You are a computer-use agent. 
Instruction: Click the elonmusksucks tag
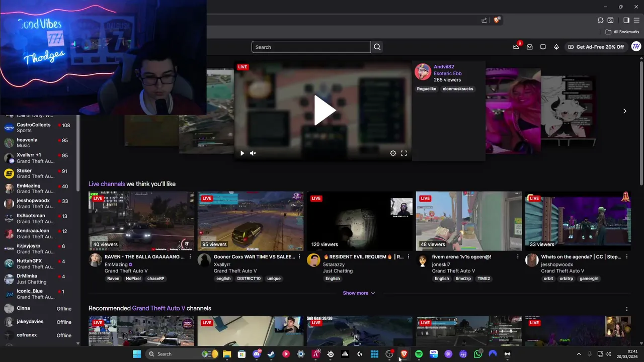coord(458,89)
